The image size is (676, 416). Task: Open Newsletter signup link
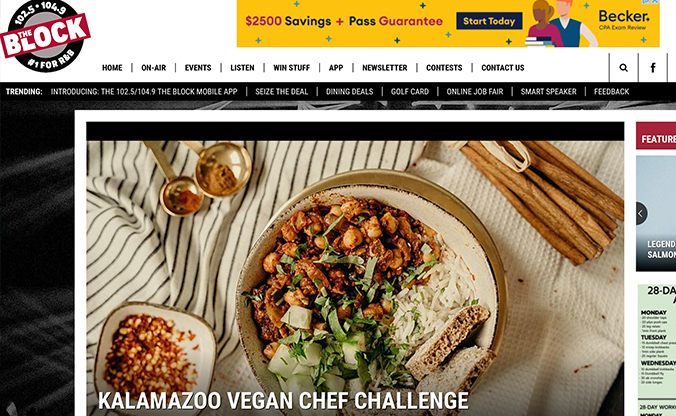[x=385, y=68]
